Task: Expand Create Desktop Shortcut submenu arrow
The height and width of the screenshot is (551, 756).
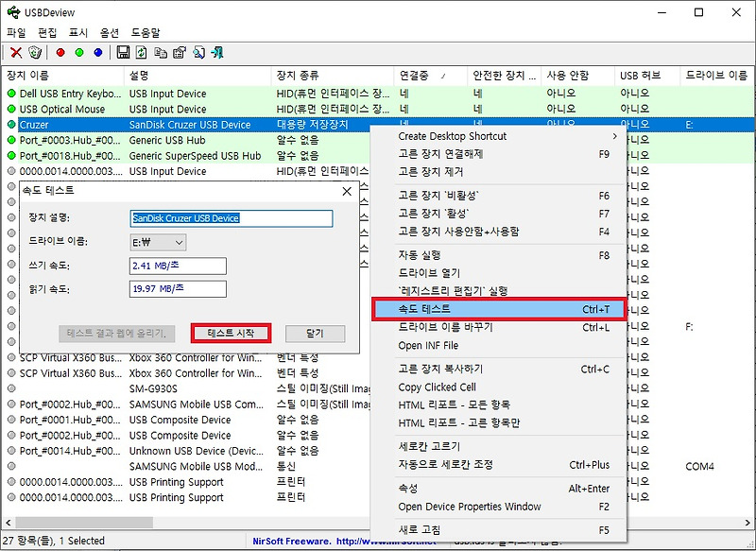Action: coord(615,136)
